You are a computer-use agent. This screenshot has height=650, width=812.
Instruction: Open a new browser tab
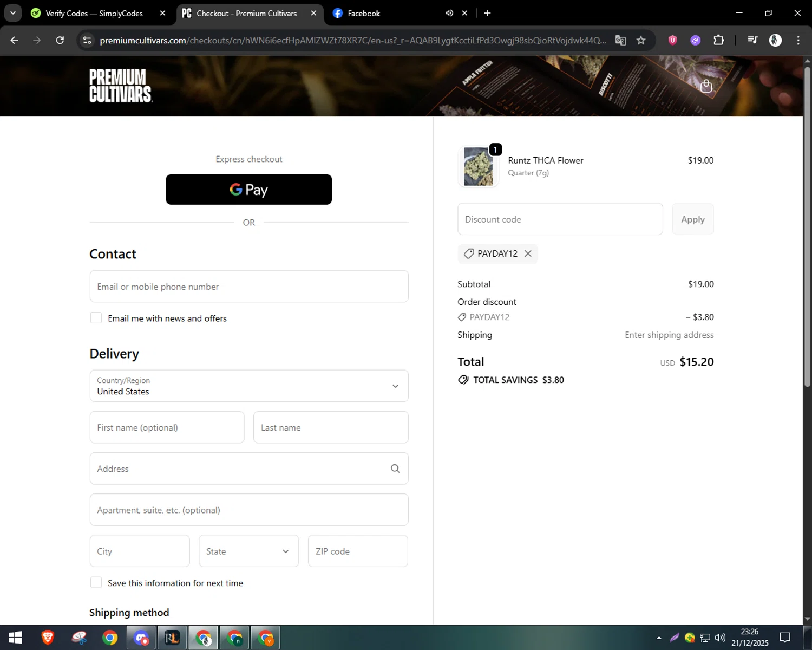click(487, 13)
